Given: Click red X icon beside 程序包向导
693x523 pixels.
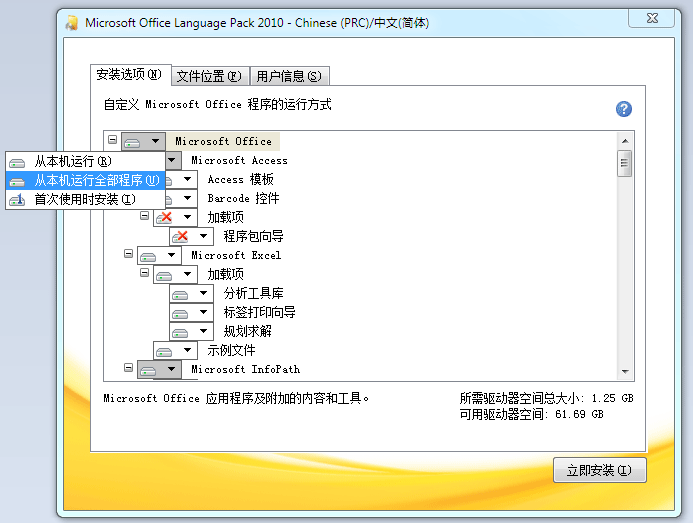Looking at the screenshot, I should [180, 237].
